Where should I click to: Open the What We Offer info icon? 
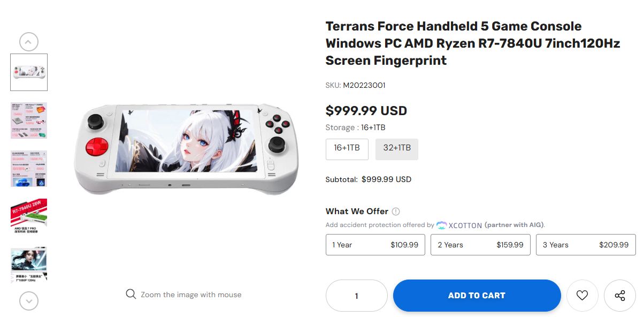click(396, 212)
